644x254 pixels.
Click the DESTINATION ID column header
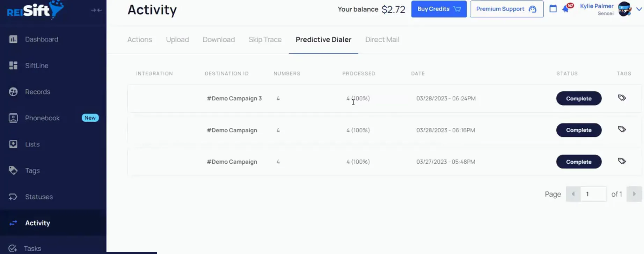pos(227,73)
